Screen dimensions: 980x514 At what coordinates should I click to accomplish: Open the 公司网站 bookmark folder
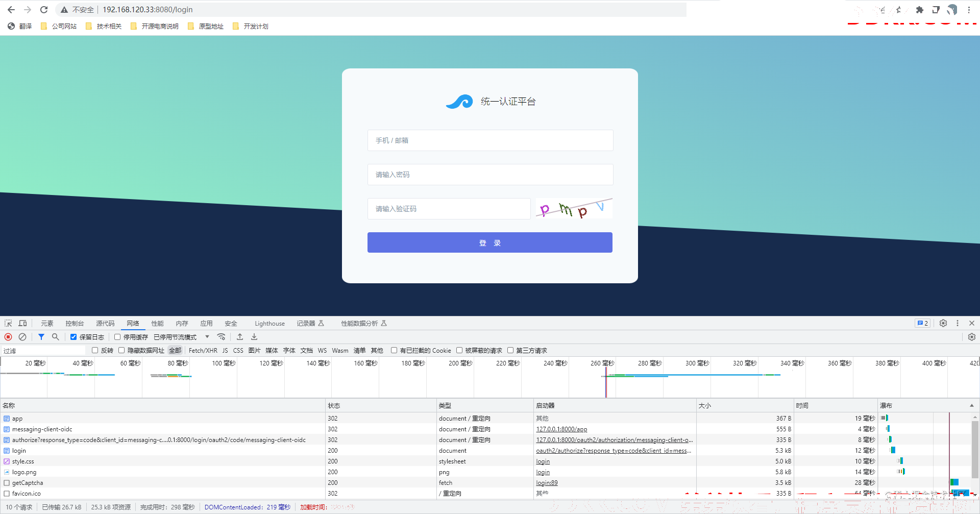pyautogui.click(x=58, y=26)
